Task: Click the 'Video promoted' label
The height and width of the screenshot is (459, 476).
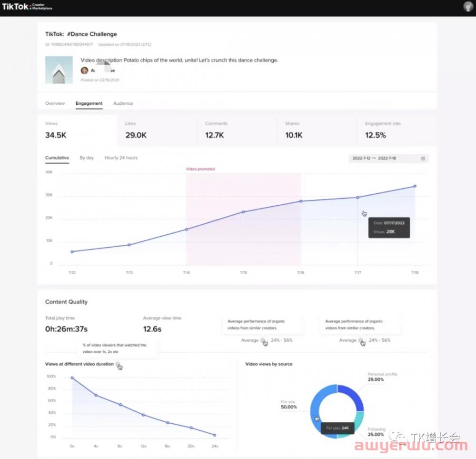Action: (200, 169)
